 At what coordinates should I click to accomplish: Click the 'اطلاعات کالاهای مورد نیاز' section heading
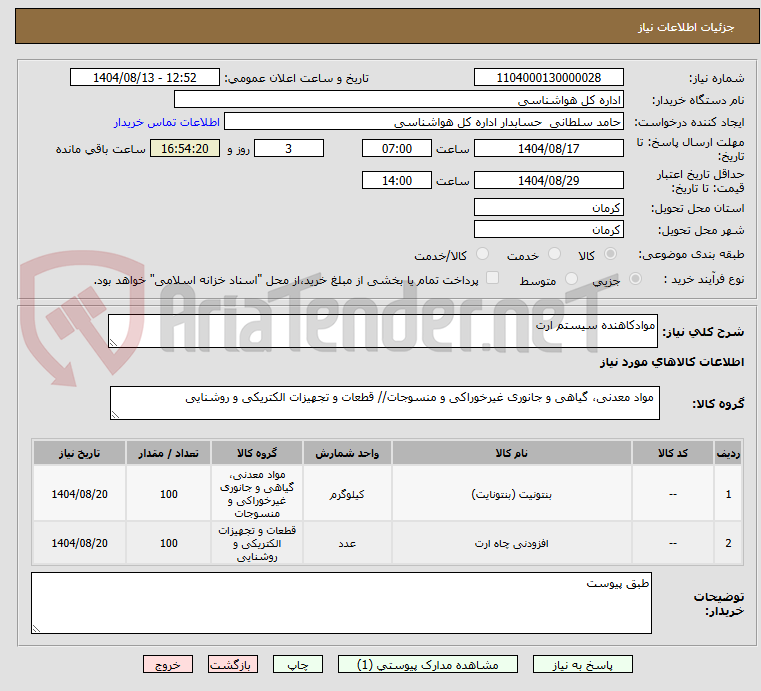pyautogui.click(x=672, y=362)
